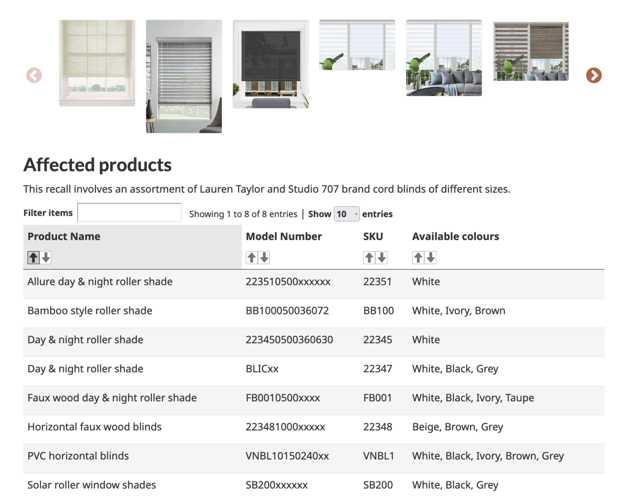Click SKU VNBL1
Screen dimensions: 641x500
tap(379, 456)
